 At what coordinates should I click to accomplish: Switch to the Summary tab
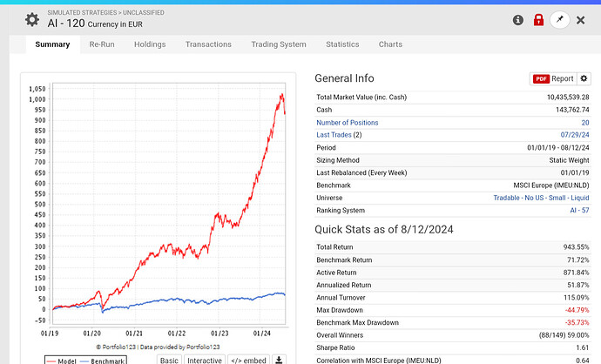click(52, 44)
